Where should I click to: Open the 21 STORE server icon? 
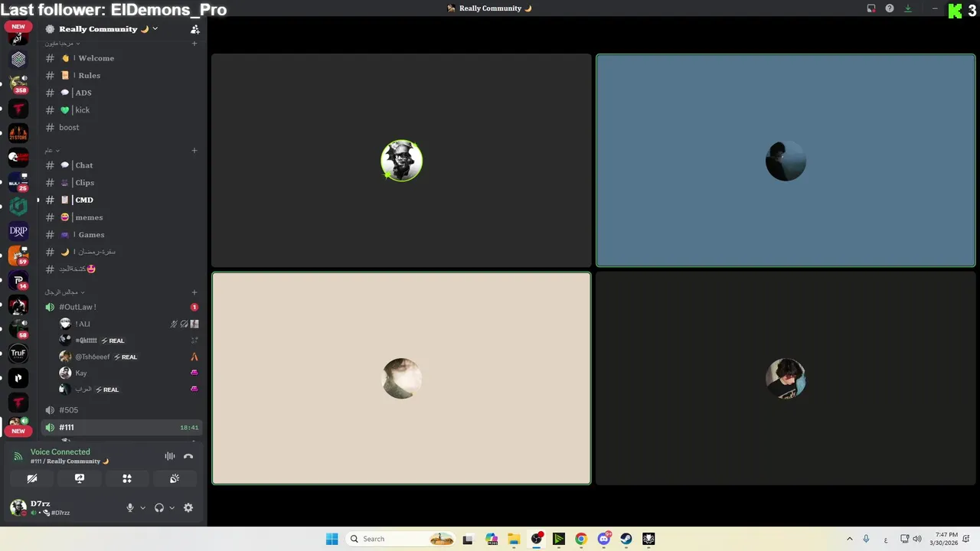[18, 133]
